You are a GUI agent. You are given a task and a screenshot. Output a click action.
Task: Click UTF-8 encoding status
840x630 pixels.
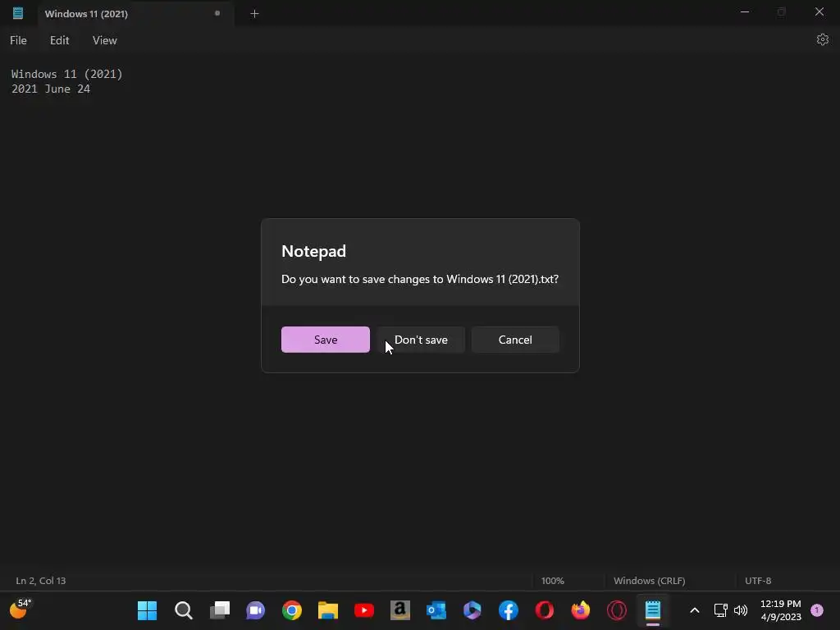pos(758,581)
